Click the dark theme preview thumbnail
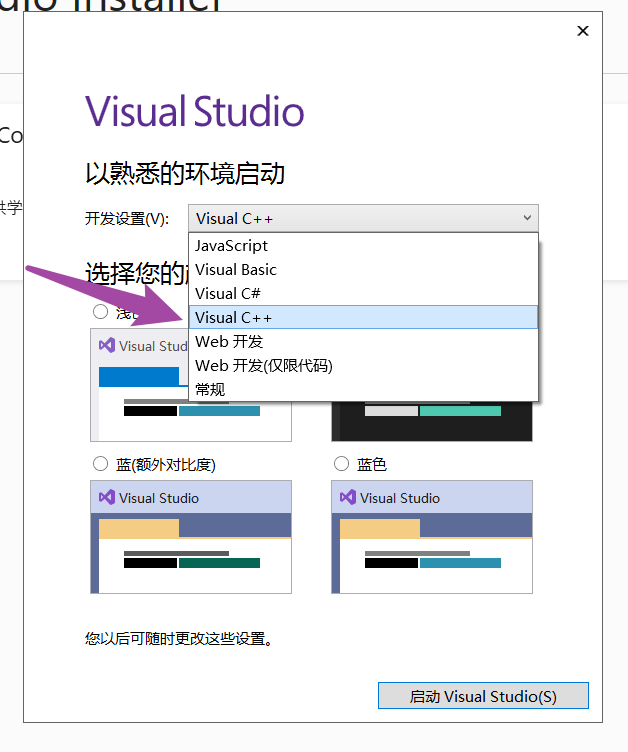Viewport: 628px width, 752px height. tap(432, 421)
